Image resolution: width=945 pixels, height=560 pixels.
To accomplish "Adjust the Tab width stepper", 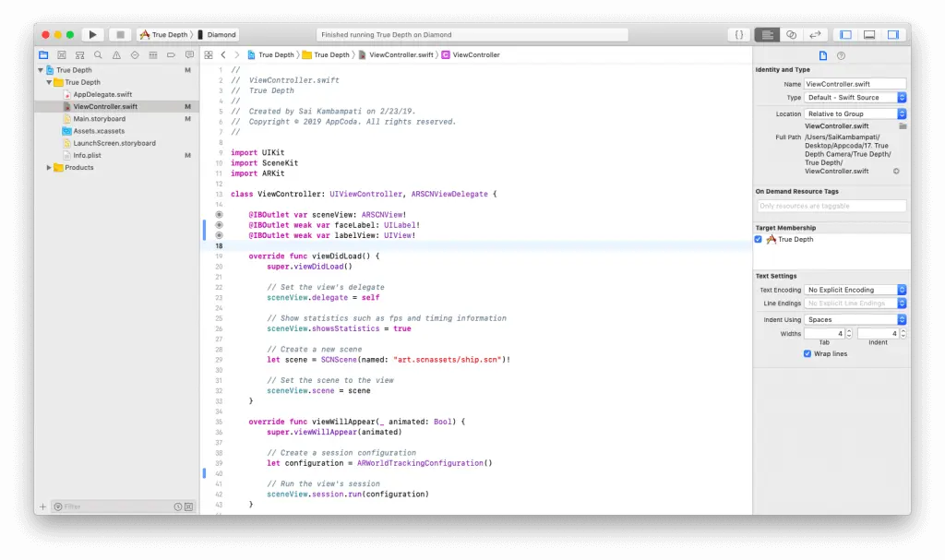I will tap(849, 333).
